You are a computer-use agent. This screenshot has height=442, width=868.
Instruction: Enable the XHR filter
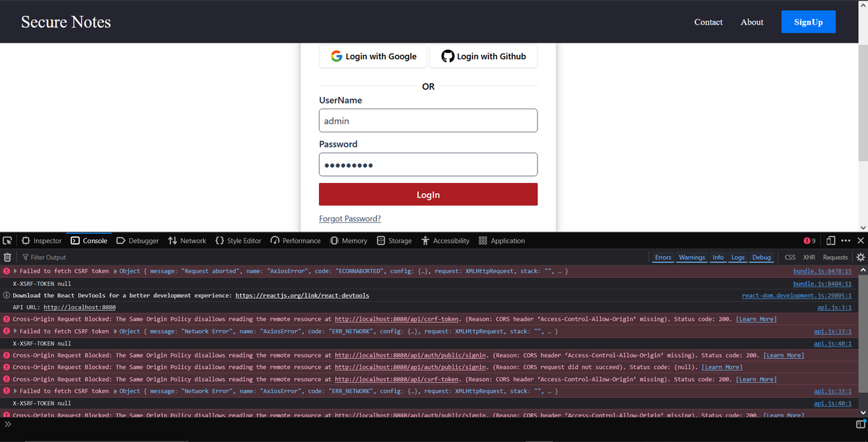point(809,257)
